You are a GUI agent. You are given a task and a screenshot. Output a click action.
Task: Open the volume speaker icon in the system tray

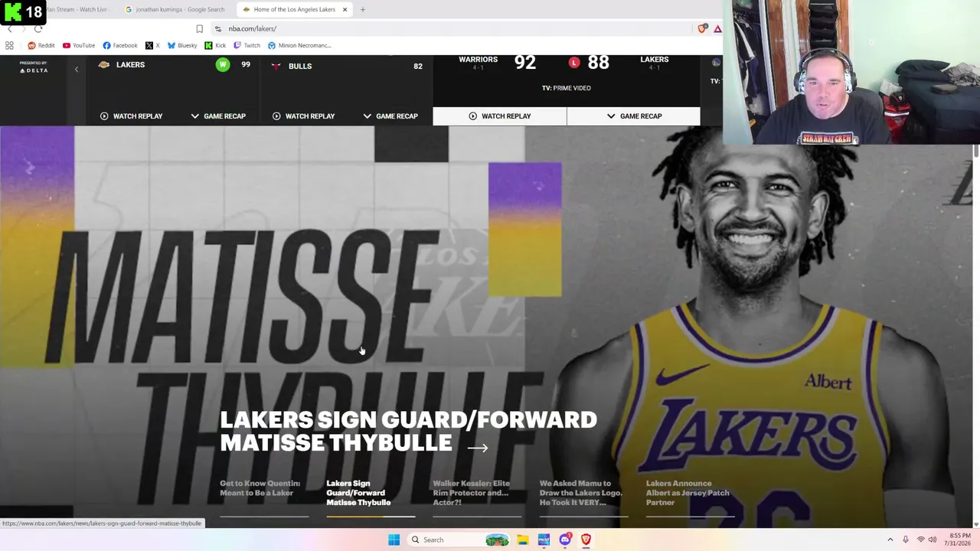point(933,540)
